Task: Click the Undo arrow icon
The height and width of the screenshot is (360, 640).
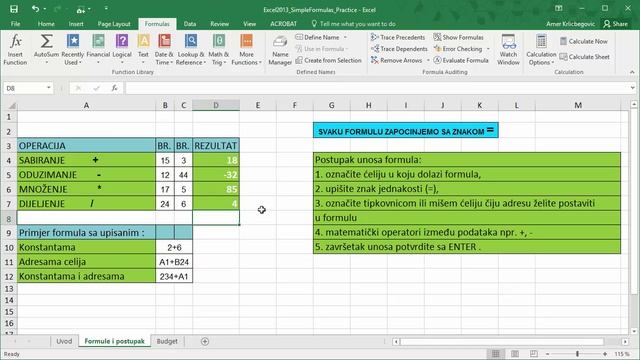Action: pyautogui.click(x=35, y=9)
